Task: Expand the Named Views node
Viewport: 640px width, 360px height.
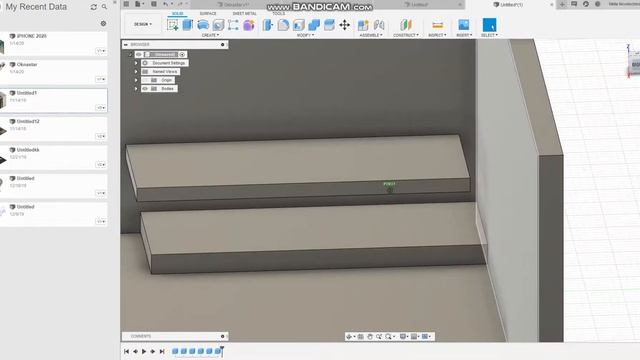Action: pos(136,71)
